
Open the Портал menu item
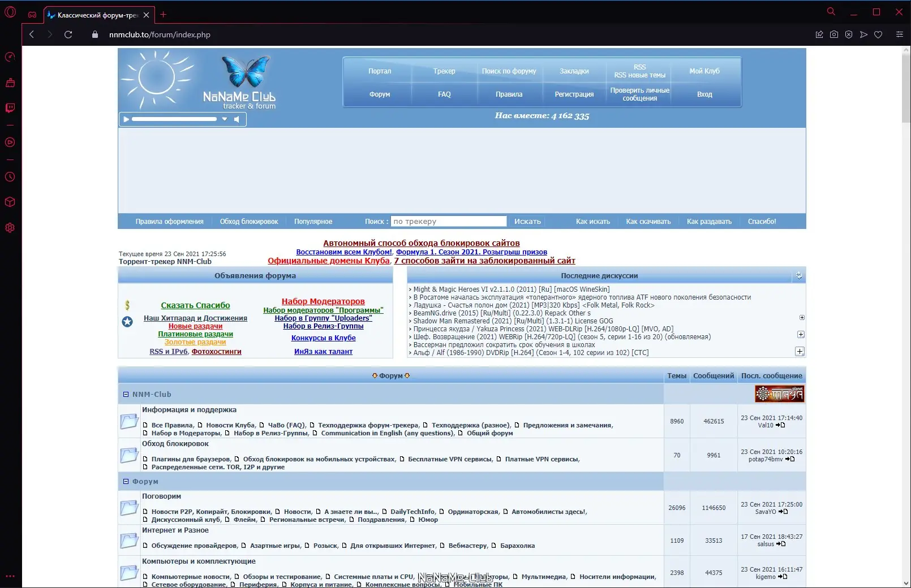380,71
